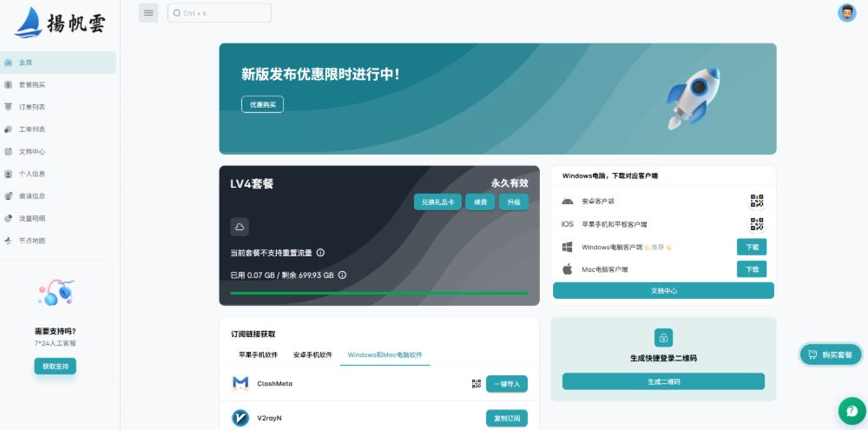Show QR code for 安卓客户端
This screenshot has width=868, height=430.
(x=757, y=202)
